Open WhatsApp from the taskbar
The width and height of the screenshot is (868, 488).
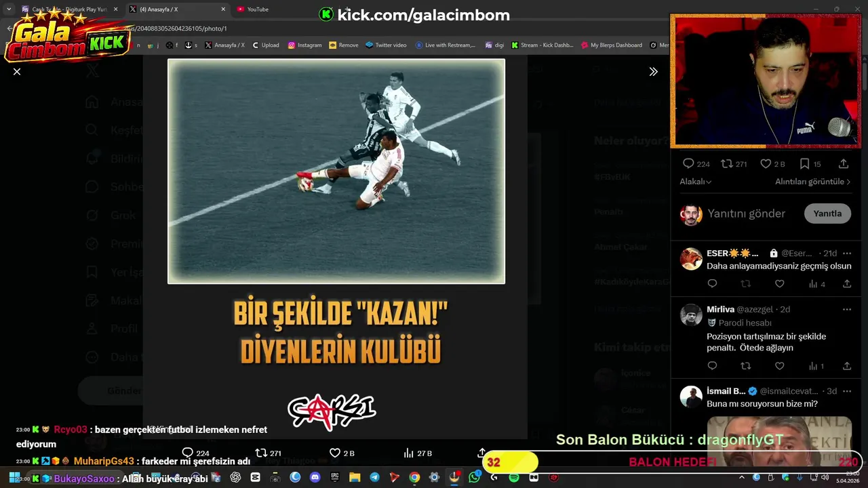click(x=474, y=477)
